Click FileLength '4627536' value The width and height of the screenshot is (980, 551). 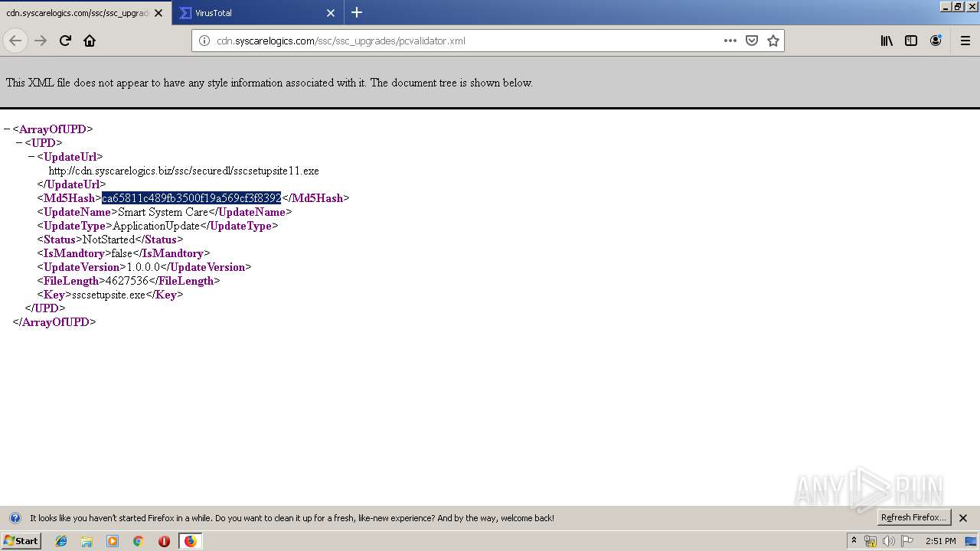tap(127, 281)
